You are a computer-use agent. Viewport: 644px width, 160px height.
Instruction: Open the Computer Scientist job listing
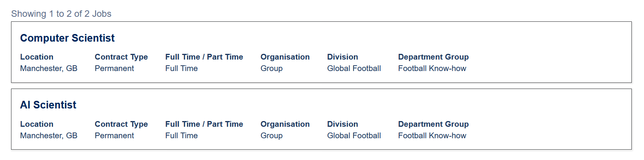(x=67, y=38)
